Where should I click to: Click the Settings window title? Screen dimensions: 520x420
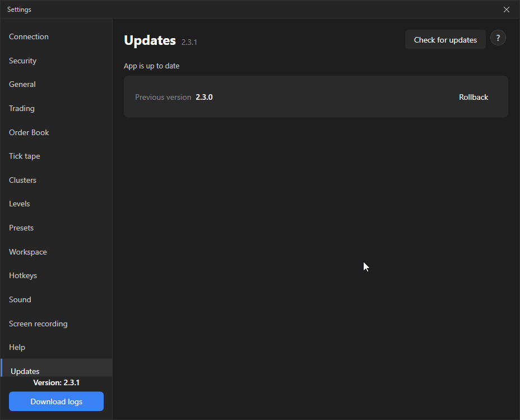click(x=19, y=10)
